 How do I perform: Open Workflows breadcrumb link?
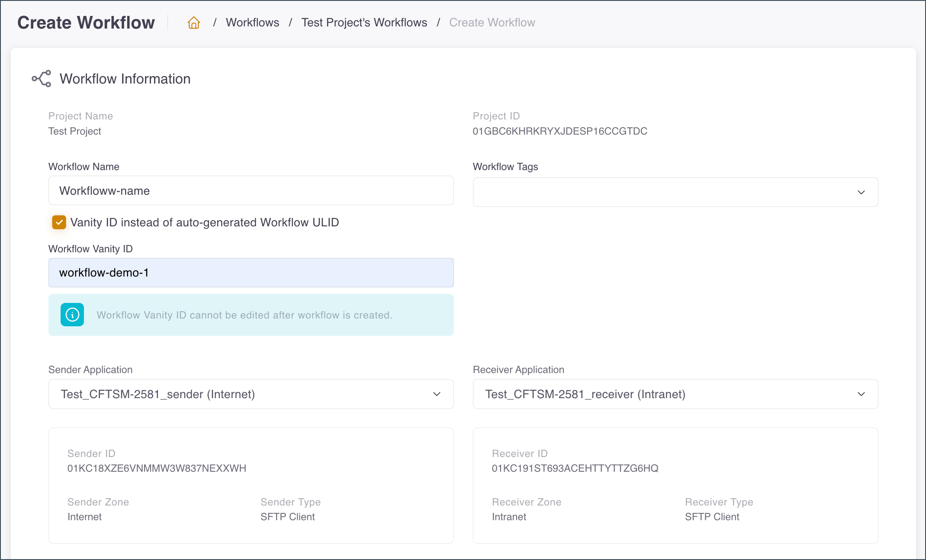(x=252, y=23)
